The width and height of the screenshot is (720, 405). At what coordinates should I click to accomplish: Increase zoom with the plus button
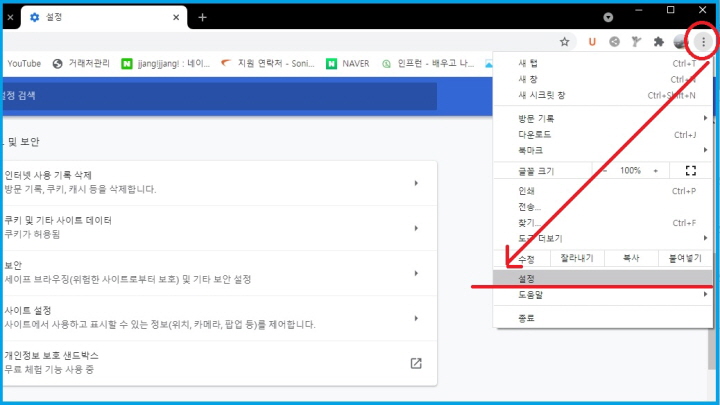tap(656, 171)
